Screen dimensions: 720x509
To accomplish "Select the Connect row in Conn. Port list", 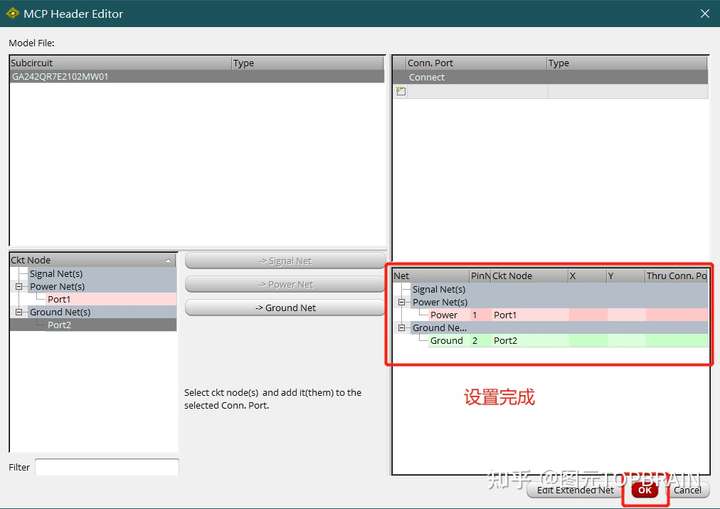I will coord(550,77).
